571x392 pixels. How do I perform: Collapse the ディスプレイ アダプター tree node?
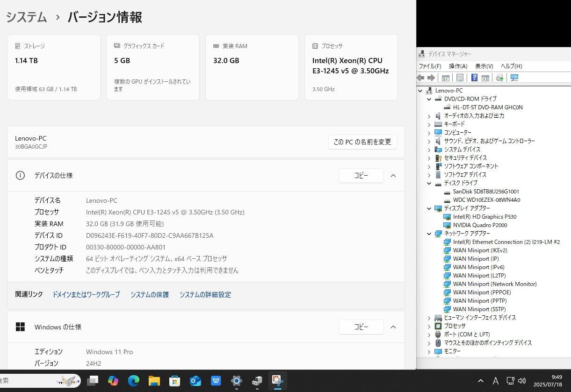coord(430,208)
